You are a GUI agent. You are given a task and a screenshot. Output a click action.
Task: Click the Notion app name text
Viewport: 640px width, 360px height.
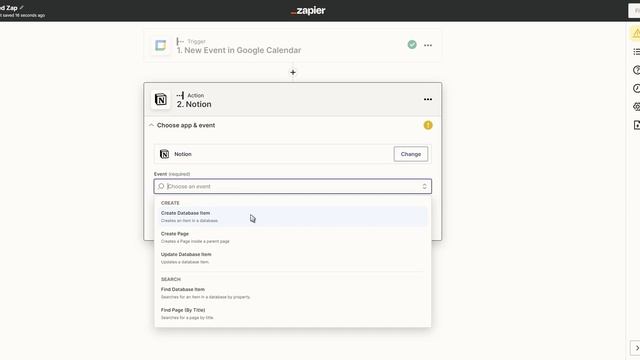[183, 154]
